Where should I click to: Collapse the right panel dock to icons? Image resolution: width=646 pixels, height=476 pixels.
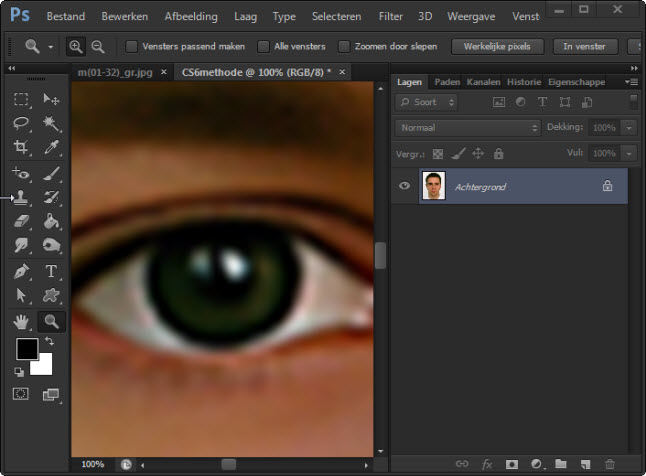pos(634,68)
